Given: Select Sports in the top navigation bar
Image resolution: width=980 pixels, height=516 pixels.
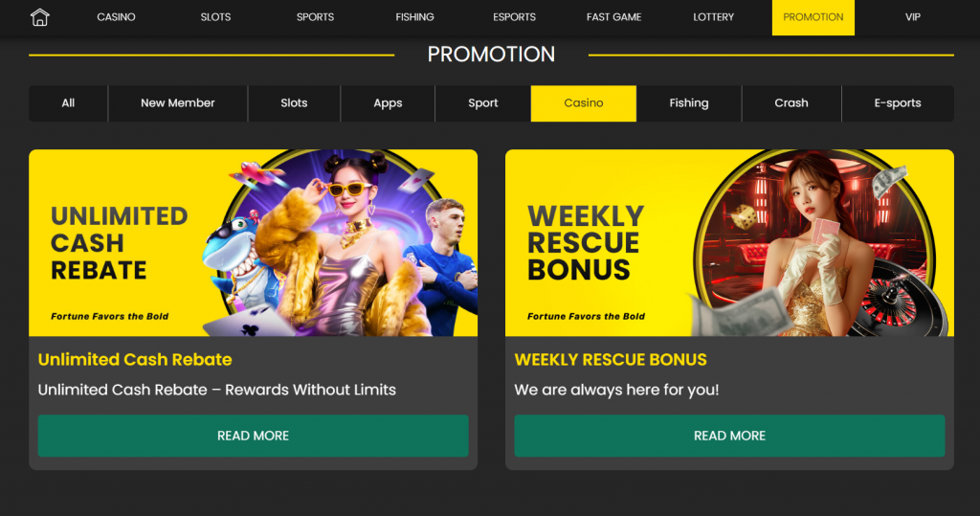Looking at the screenshot, I should tap(315, 17).
